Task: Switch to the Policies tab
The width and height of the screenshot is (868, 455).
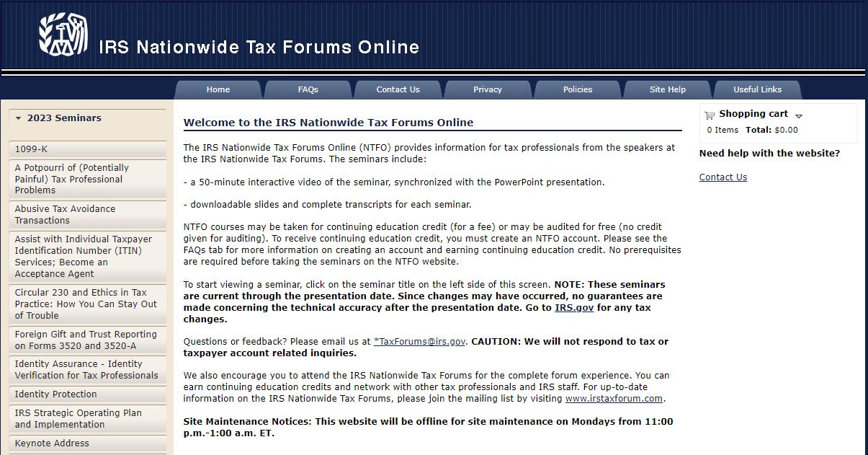Action: click(578, 89)
